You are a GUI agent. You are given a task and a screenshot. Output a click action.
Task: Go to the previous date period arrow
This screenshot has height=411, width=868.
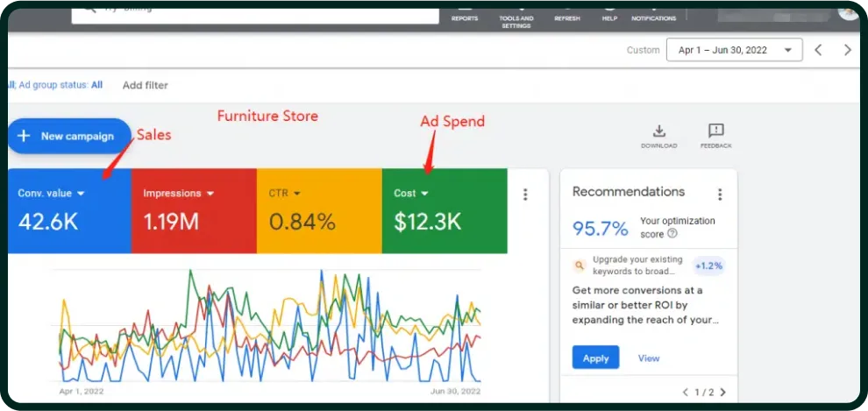point(818,50)
